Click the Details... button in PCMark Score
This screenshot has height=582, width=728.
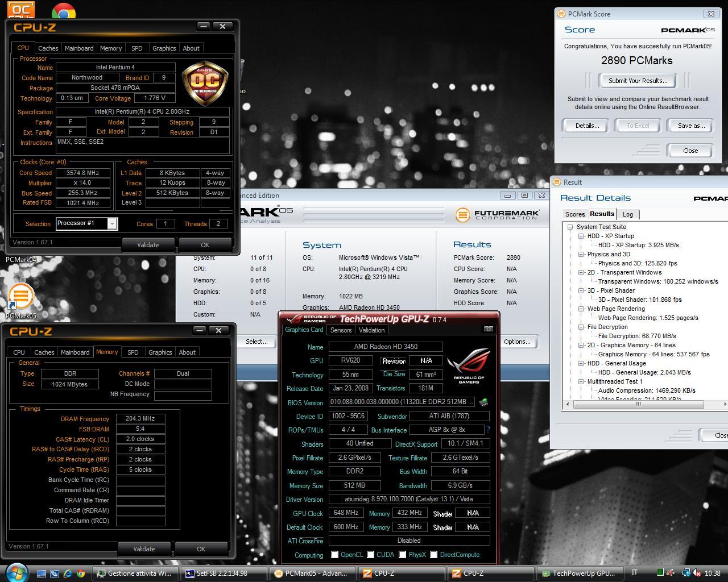click(586, 126)
